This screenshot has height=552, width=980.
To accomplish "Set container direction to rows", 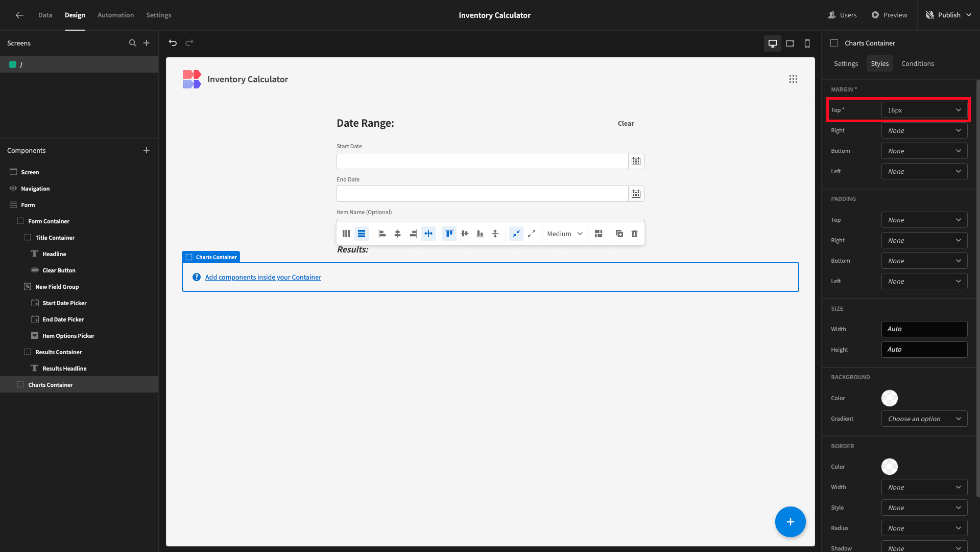I will [x=362, y=234].
